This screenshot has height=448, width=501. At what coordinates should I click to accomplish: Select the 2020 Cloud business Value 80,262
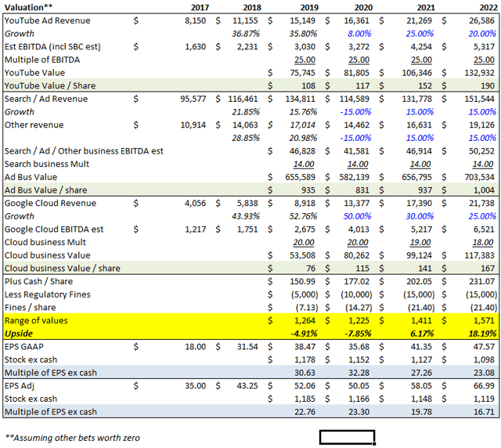[x=356, y=255]
